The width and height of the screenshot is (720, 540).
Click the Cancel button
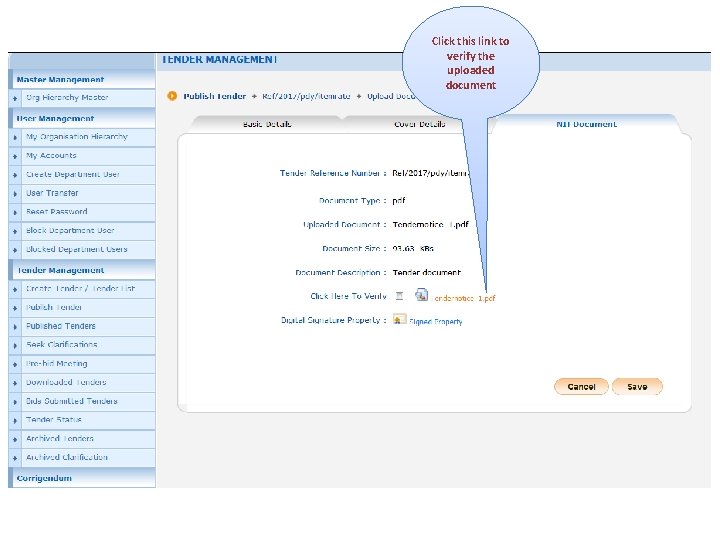(581, 387)
